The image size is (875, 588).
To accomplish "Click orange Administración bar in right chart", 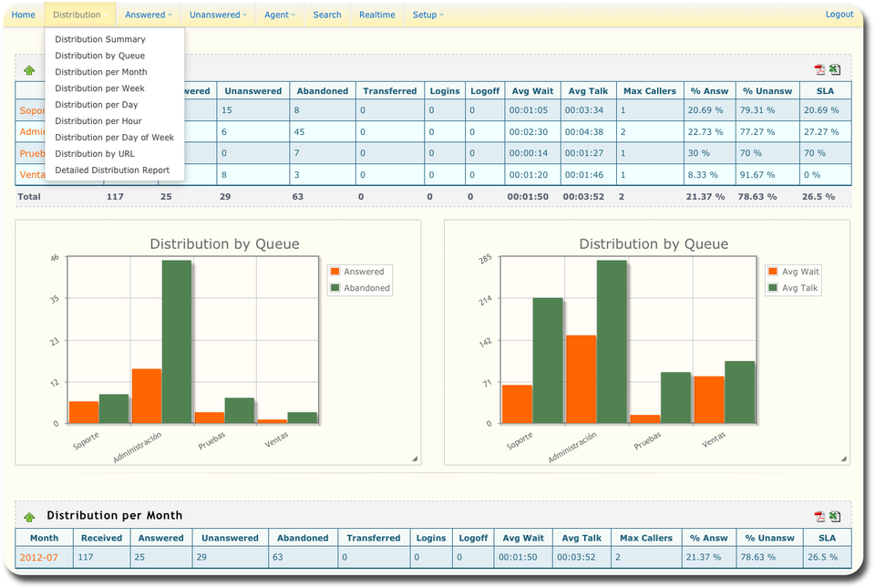I will [x=581, y=379].
